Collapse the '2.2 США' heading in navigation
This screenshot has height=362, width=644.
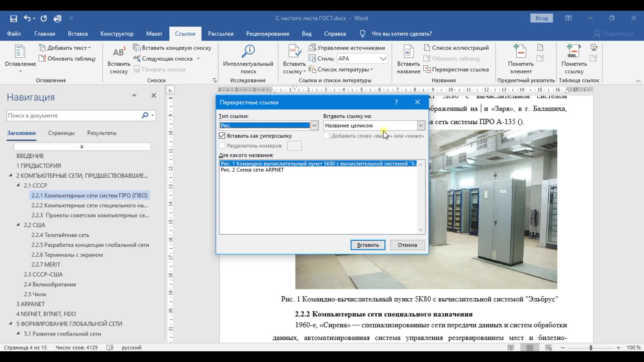pyautogui.click(x=18, y=225)
